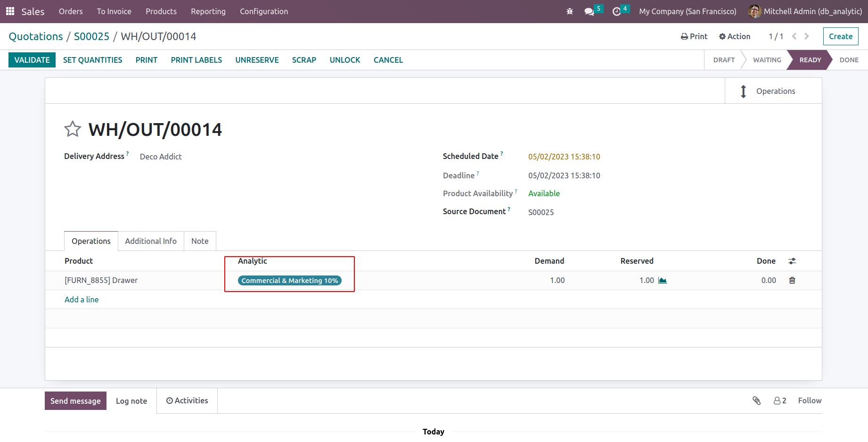This screenshot has width=868, height=442.
Task: Delete the Drawer line with trash icon
Action: coord(792,280)
